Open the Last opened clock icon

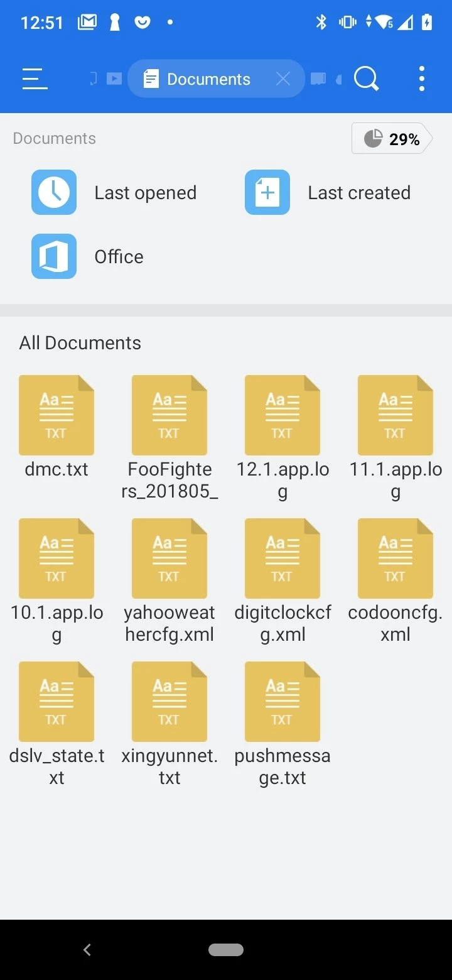pyautogui.click(x=54, y=192)
